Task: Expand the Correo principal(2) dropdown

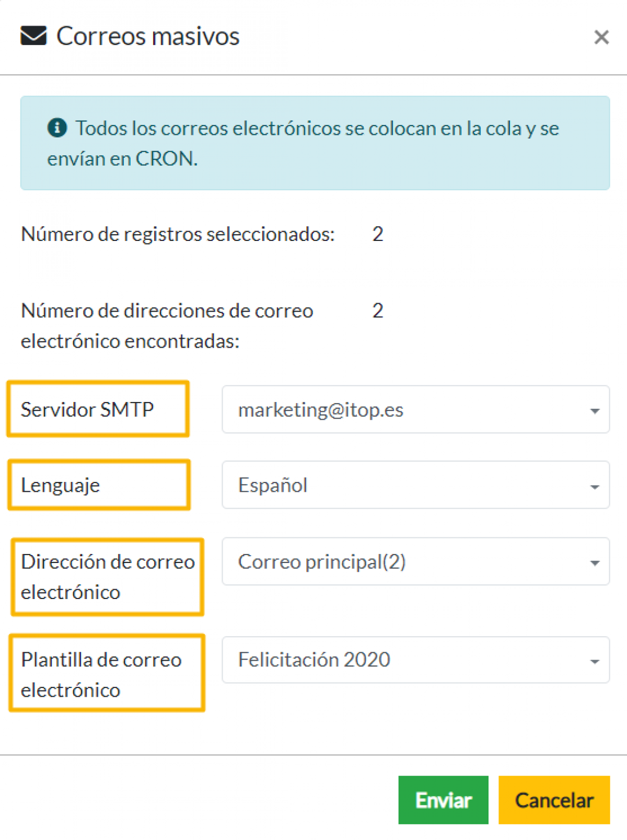Action: (x=415, y=561)
